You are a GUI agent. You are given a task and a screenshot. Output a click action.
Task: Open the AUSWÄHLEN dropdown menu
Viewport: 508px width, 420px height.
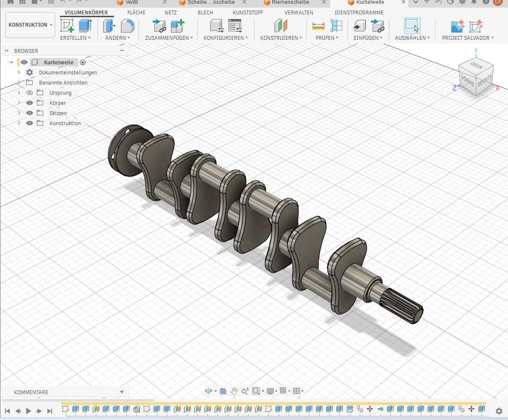coord(412,38)
